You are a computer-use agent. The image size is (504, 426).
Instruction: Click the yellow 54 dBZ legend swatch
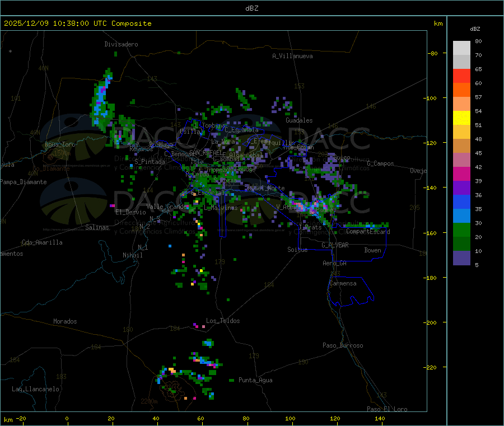pyautogui.click(x=461, y=118)
